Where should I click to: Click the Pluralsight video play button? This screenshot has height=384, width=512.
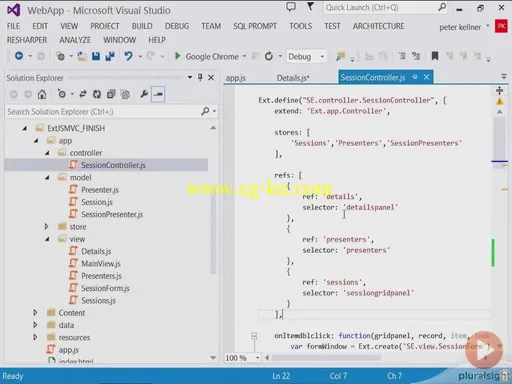pyautogui.click(x=484, y=350)
